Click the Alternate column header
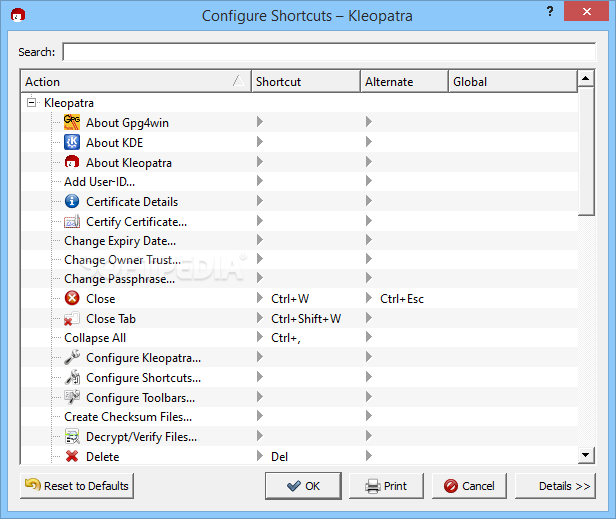 404,81
